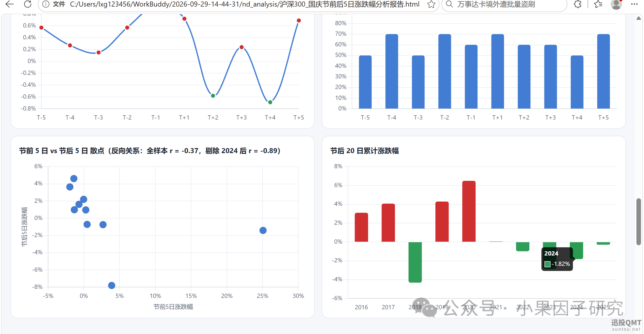Viewport: 644px width, 334px height.
Task: Click the 2016 x-axis label
Action: (x=361, y=307)
